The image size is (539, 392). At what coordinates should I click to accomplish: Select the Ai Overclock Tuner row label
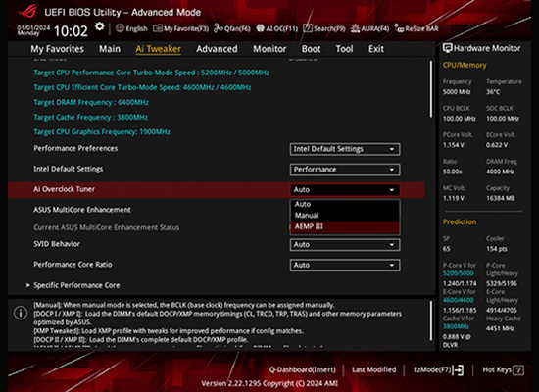click(65, 189)
